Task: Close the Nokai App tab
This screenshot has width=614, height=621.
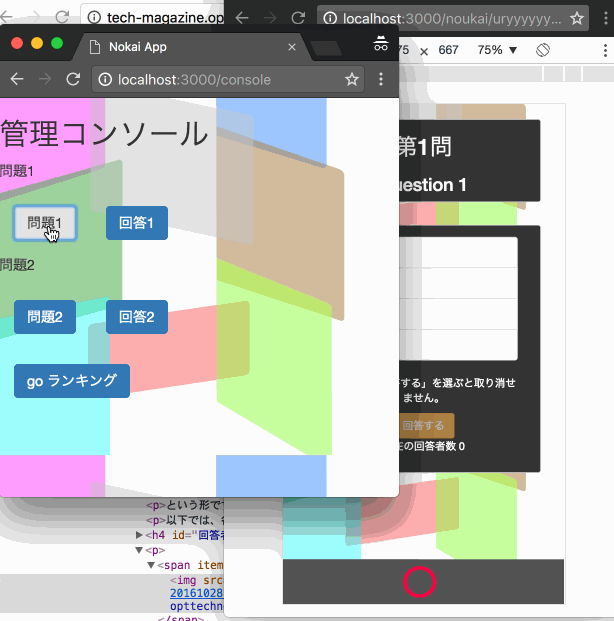Action: click(292, 47)
